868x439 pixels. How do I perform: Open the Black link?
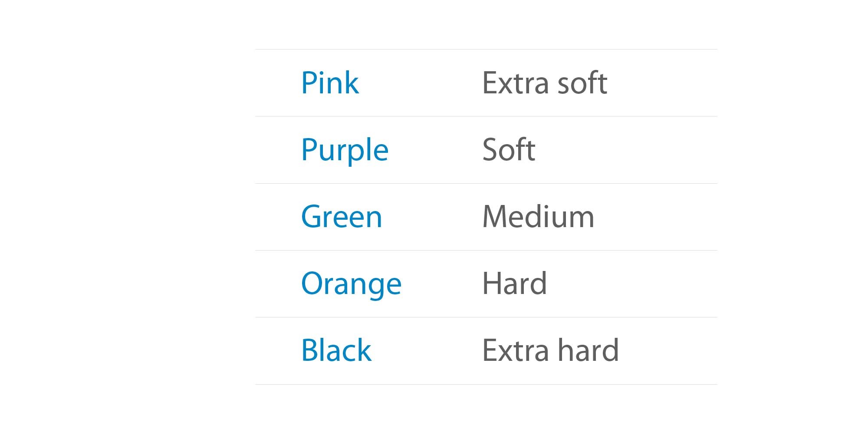tap(336, 350)
